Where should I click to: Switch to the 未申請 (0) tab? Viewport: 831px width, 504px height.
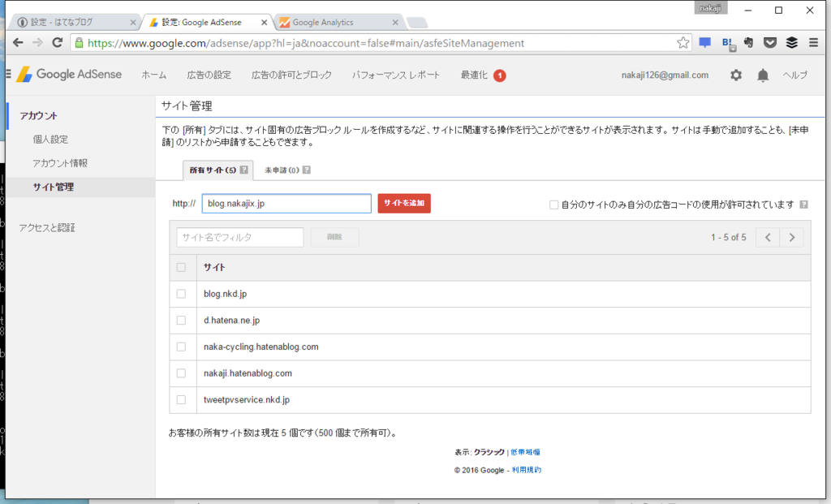282,170
